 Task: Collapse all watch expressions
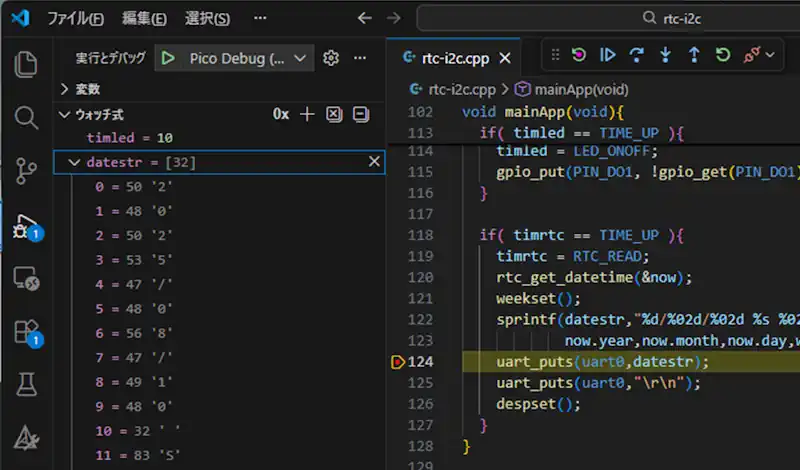(x=361, y=115)
